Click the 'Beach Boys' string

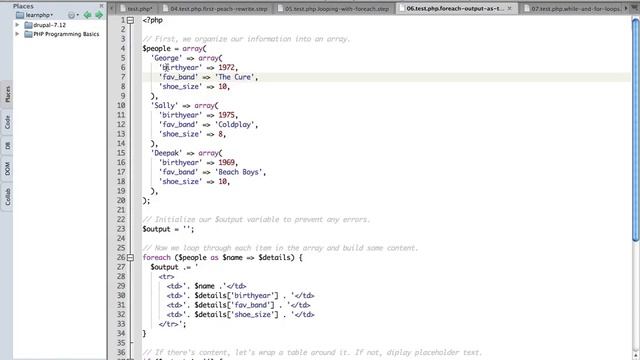tap(239, 172)
